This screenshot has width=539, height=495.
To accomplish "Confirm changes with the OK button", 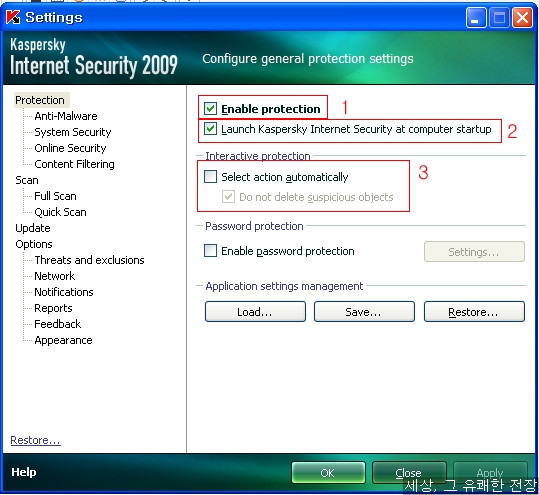I will pyautogui.click(x=328, y=473).
